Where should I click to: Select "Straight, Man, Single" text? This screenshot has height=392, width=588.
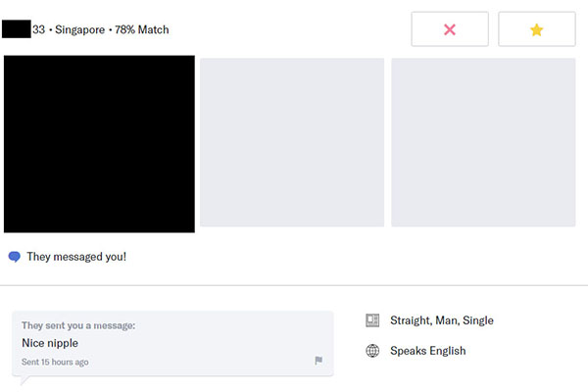tap(442, 320)
